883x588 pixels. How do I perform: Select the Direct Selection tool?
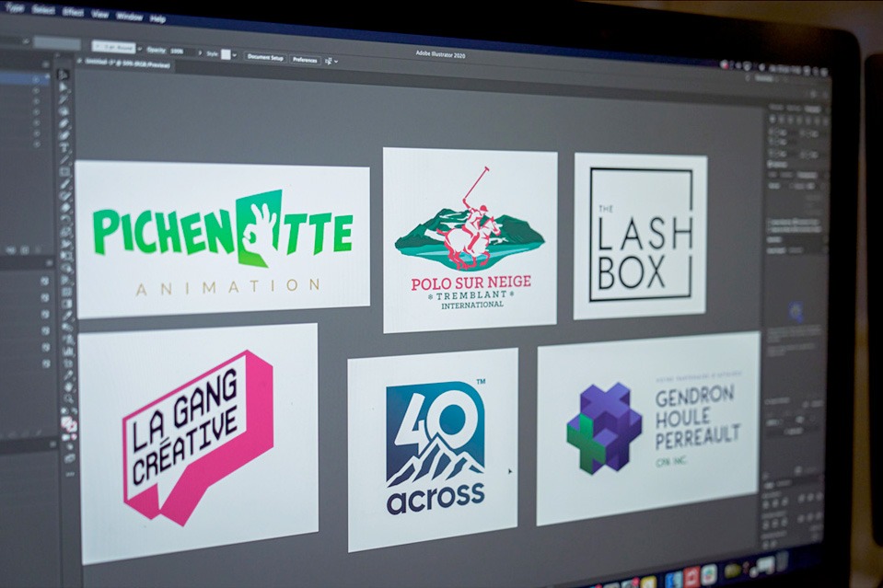pos(63,86)
